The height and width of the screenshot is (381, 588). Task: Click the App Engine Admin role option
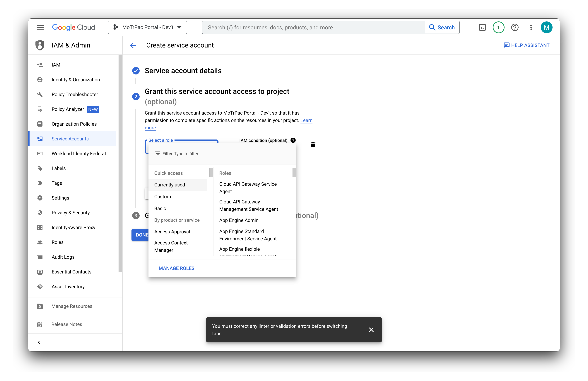tap(239, 220)
